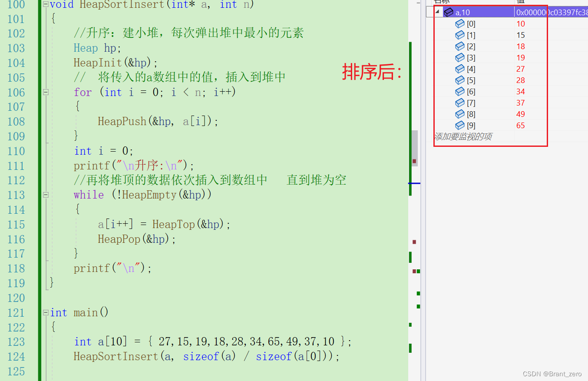Click the cube icon for element [3]

[x=460, y=58]
